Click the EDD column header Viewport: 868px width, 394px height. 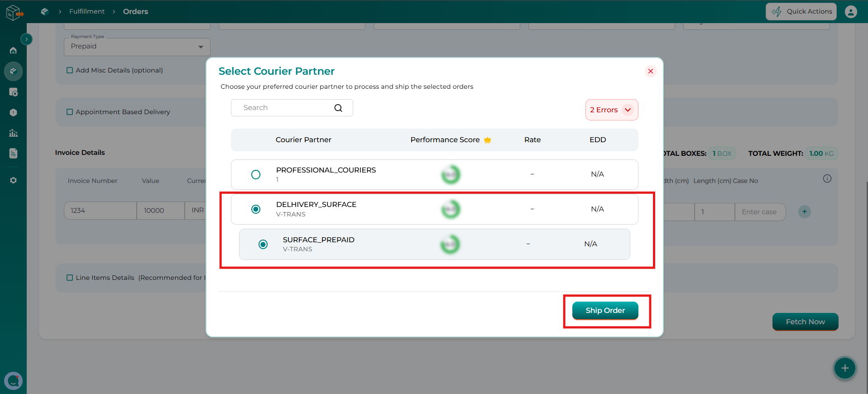pyautogui.click(x=598, y=140)
